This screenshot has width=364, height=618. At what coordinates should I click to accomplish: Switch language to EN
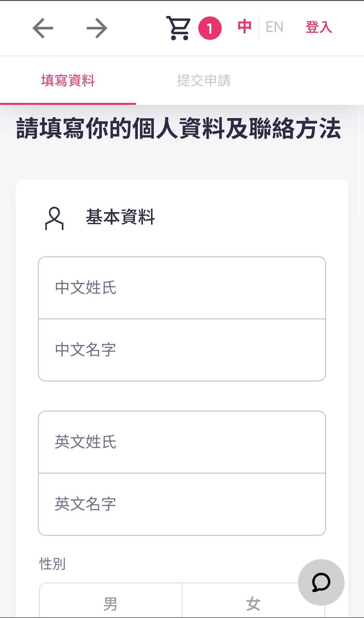(274, 27)
